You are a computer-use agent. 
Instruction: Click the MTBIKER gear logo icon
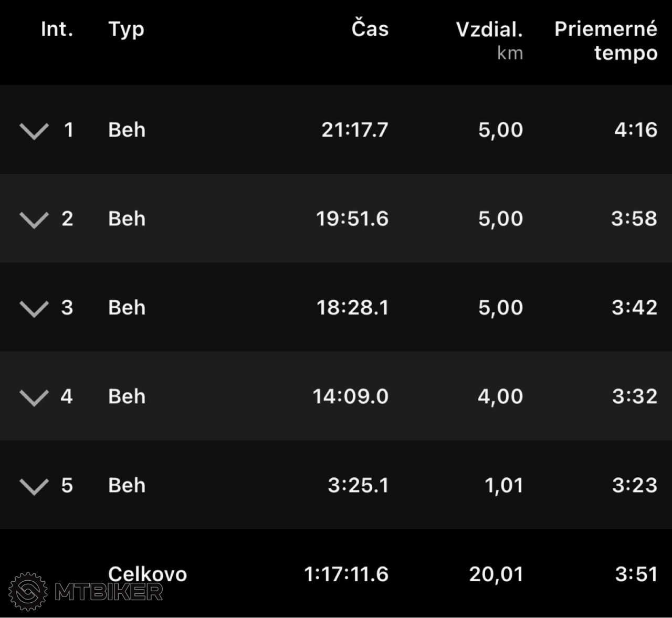coord(28,592)
